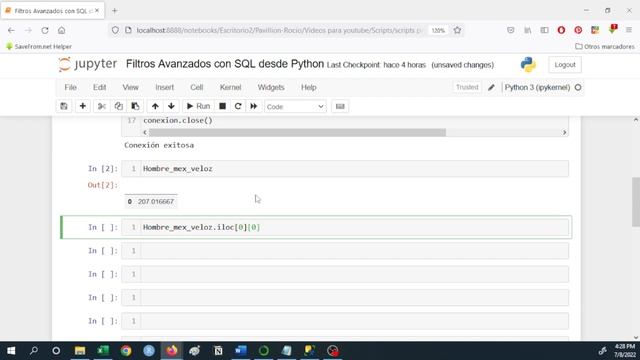The image size is (640, 360).
Task: Open File Explorer from the taskbar
Action: (80, 351)
